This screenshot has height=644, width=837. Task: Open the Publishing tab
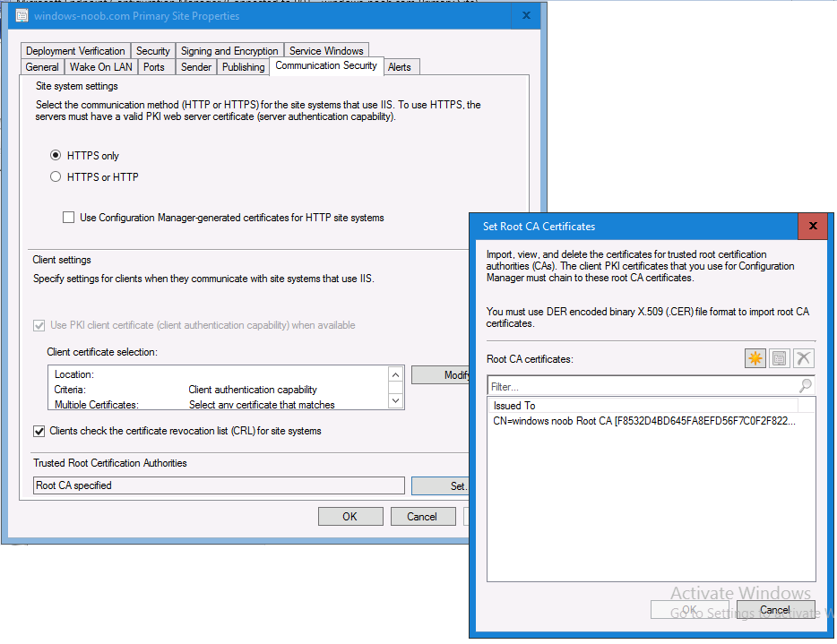pyautogui.click(x=244, y=66)
